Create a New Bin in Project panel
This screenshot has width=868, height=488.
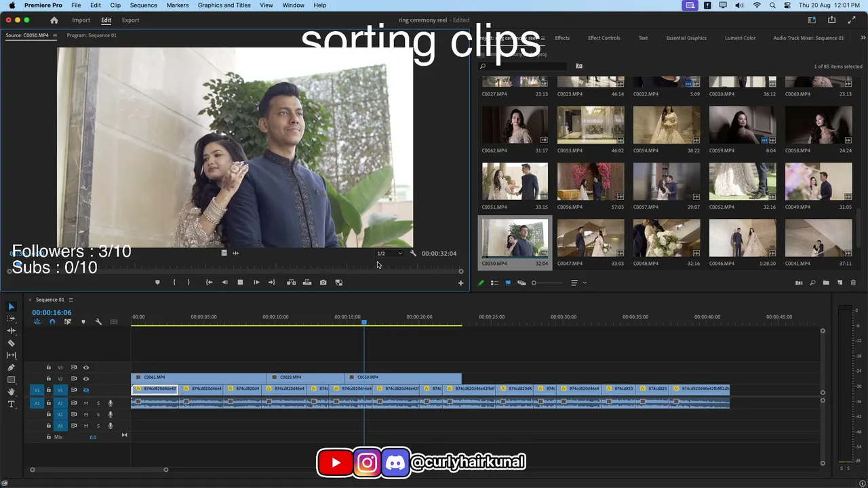click(x=826, y=283)
